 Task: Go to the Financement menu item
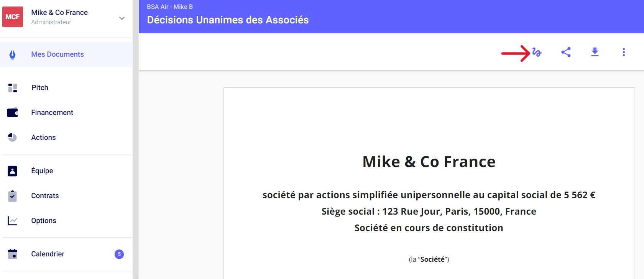(52, 113)
